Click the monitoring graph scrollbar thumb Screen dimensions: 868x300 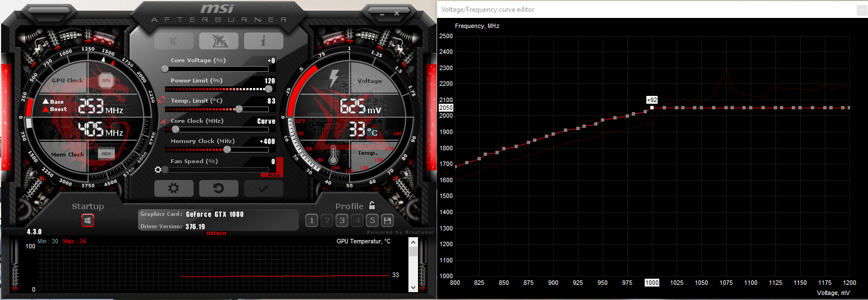click(414, 252)
